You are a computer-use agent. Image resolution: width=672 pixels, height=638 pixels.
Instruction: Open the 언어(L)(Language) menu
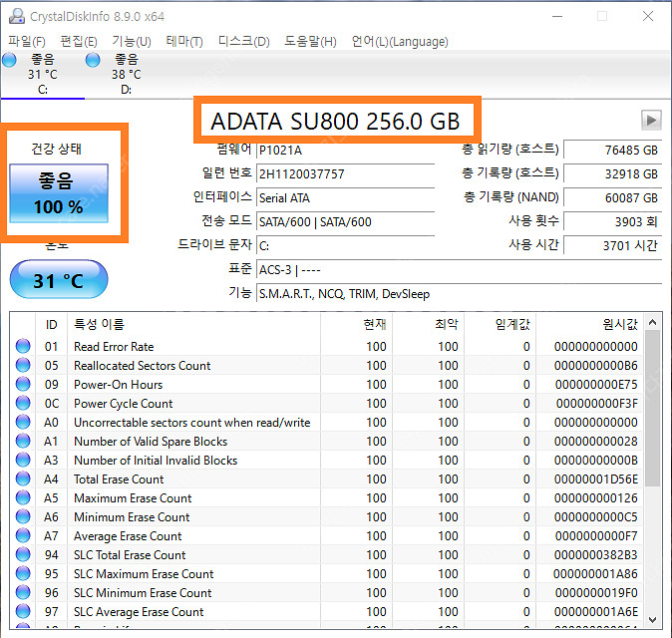tap(400, 42)
